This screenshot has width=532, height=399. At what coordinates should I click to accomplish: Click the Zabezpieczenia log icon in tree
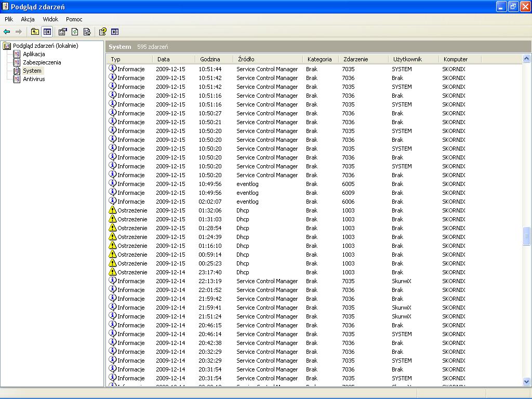(x=17, y=62)
